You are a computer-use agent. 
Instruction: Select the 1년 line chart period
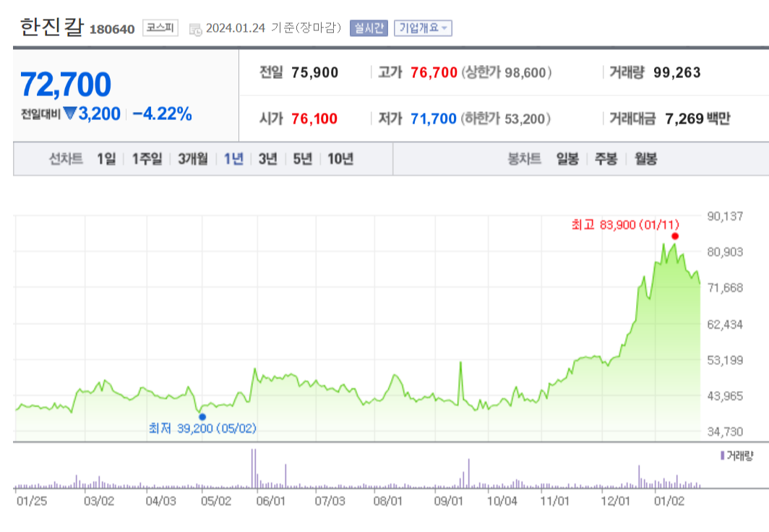(233, 159)
